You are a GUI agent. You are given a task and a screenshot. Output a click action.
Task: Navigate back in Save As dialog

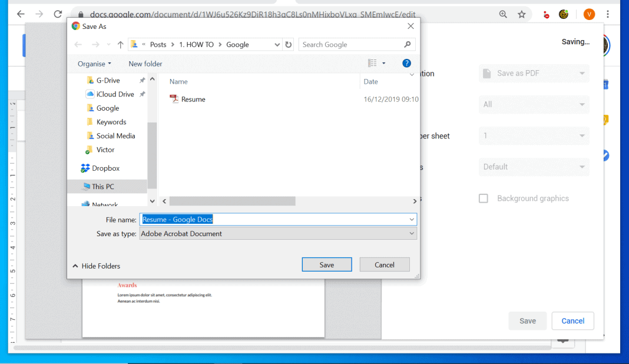[x=78, y=45]
